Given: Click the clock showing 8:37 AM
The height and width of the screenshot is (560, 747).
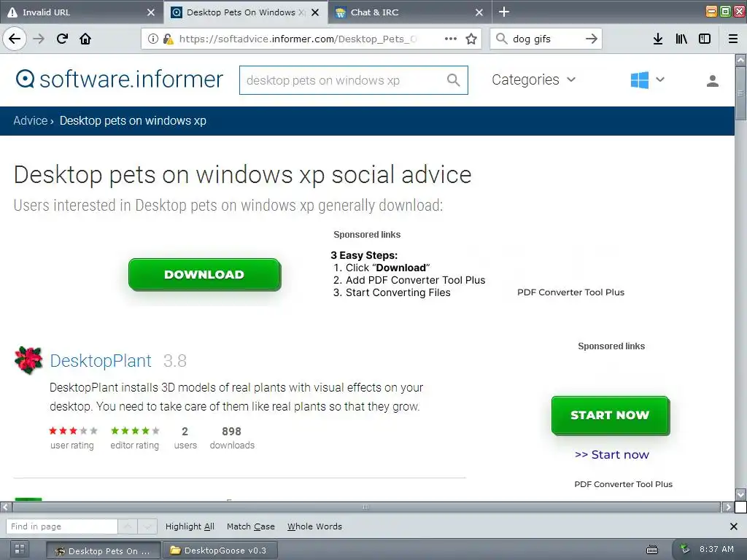Looking at the screenshot, I should [716, 549].
